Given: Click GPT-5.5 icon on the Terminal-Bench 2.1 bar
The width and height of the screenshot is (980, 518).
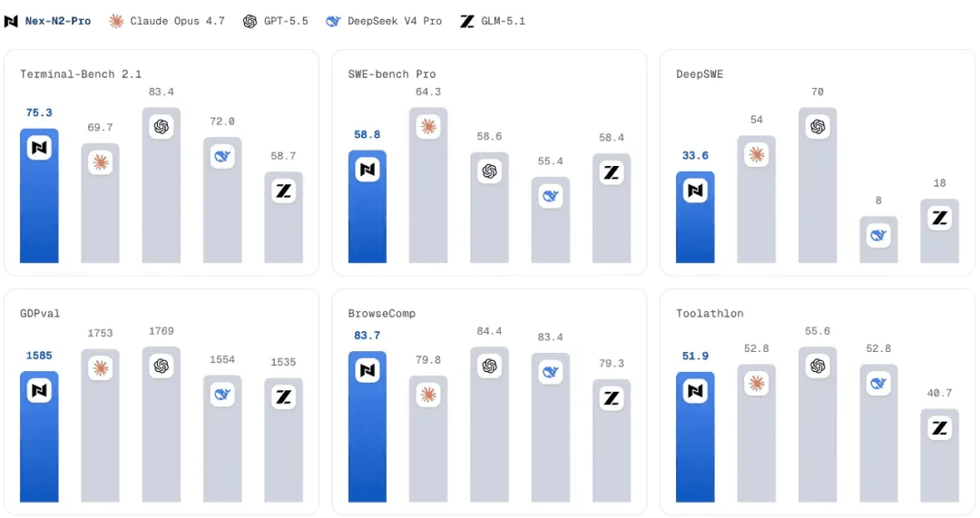Looking at the screenshot, I should [162, 127].
